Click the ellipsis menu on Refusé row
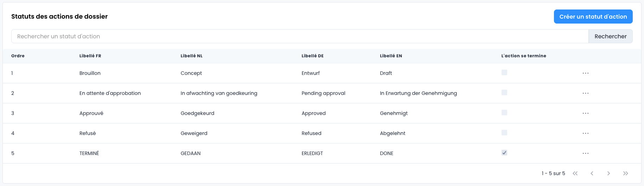Screen dimensions: 644x186 point(585,133)
